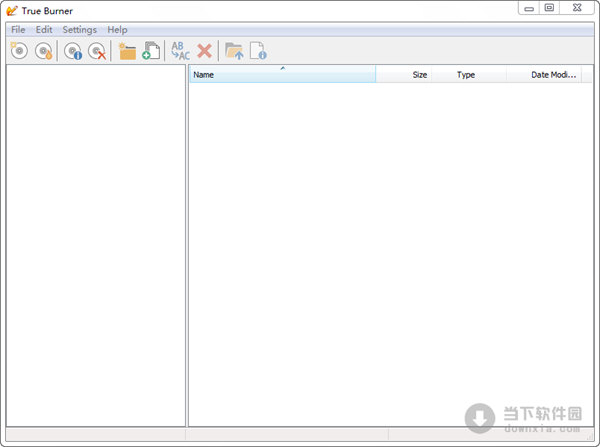Open the Settings menu
Screen dimensions: 600x447
(x=80, y=30)
